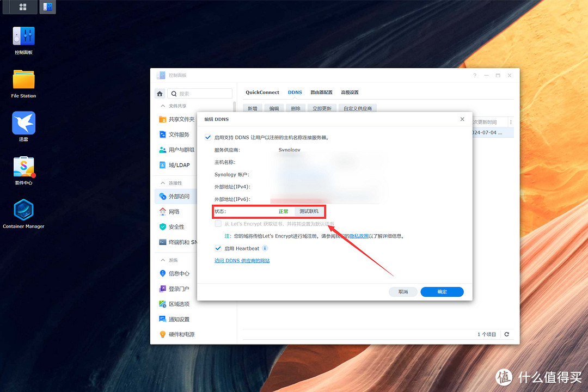This screenshot has width=588, height=392.
Task: Open the 迅雷 download app on the desktop
Action: click(23, 122)
